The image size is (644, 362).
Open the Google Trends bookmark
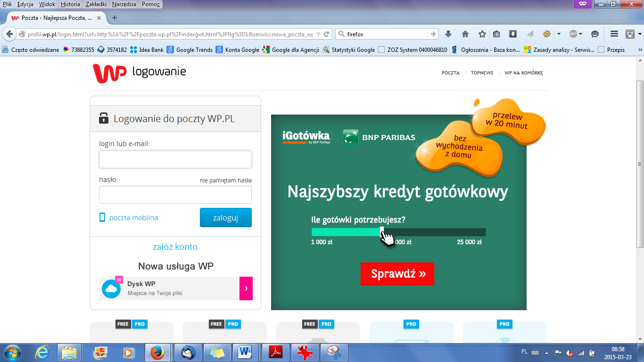190,49
